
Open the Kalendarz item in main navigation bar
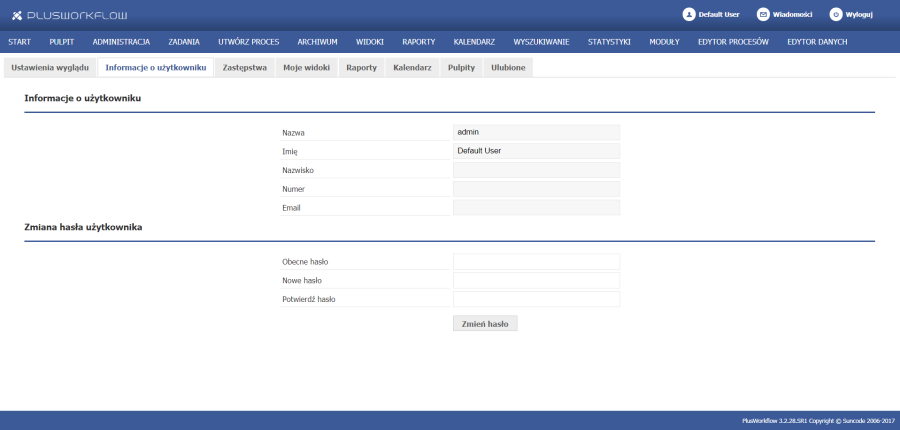click(x=474, y=42)
